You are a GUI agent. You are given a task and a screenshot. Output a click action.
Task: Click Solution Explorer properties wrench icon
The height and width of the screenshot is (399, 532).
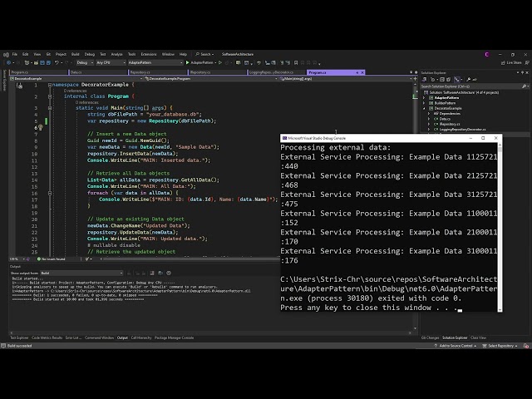click(468, 80)
